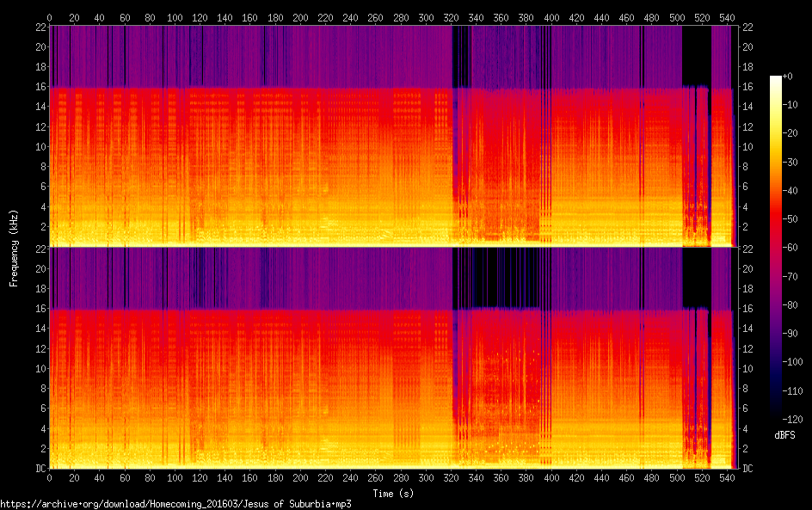Click the "Frequency (kHz)" vertical axis label

click(13, 247)
